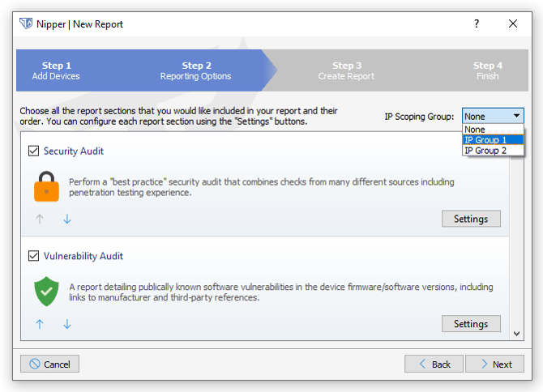Click the Nipper logo in title bar

[x=26, y=23]
